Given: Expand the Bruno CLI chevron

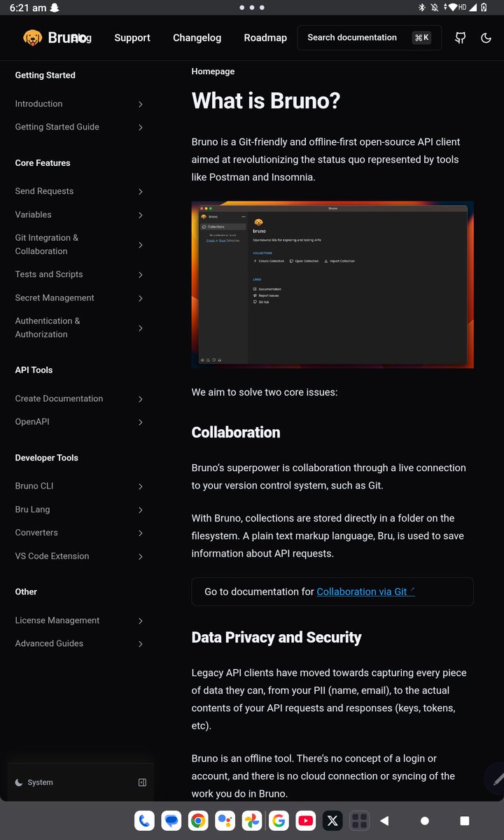Looking at the screenshot, I should click(x=141, y=486).
